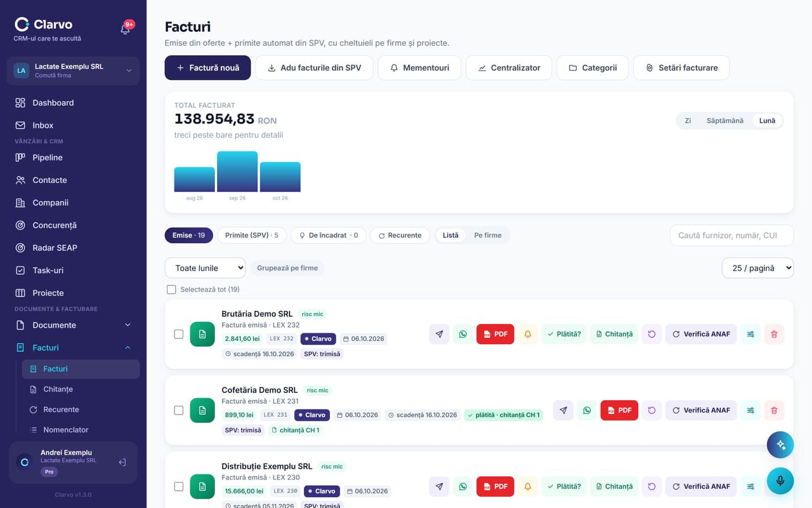
Task: Show the Primite (SPV) · 5 tab
Action: pyautogui.click(x=252, y=236)
